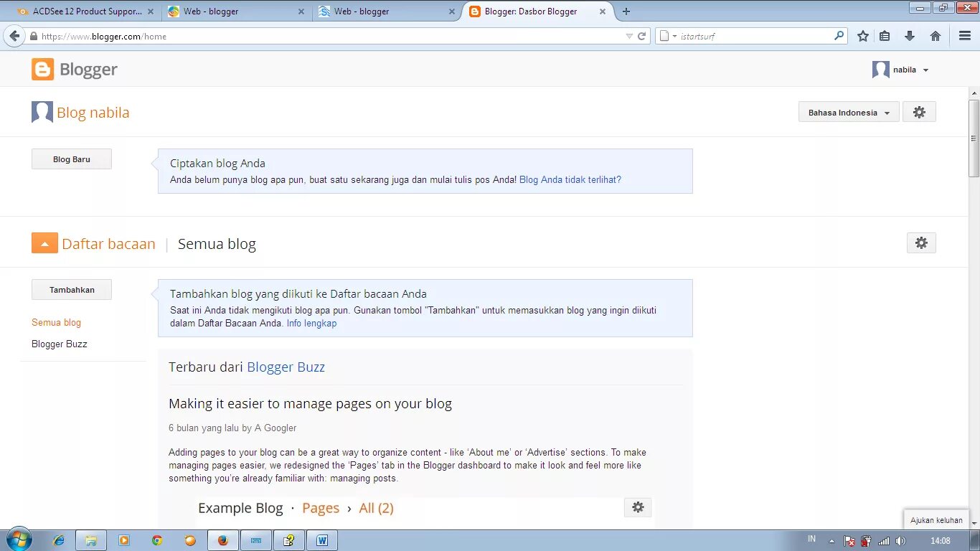Screen dimensions: 980x551
Task: Click the network signal tray icon
Action: (884, 541)
